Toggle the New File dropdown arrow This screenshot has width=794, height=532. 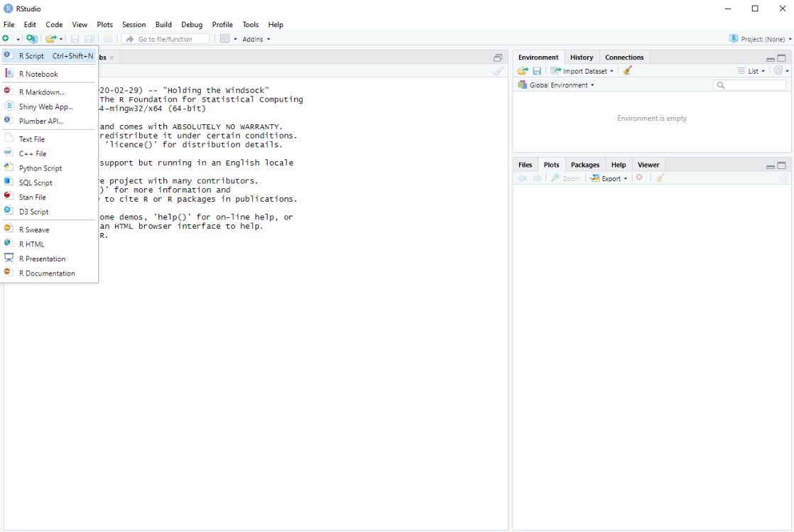coord(18,39)
